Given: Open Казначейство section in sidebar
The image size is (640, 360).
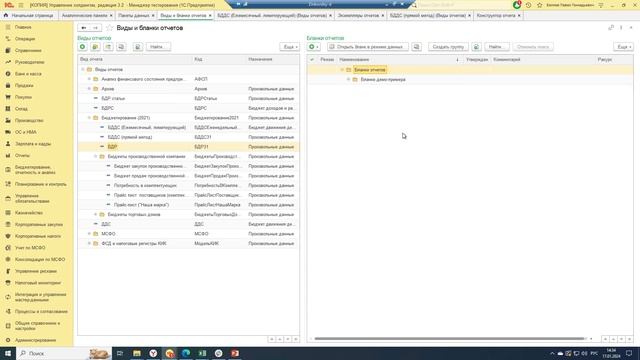Looking at the screenshot, I should pyautogui.click(x=29, y=213).
